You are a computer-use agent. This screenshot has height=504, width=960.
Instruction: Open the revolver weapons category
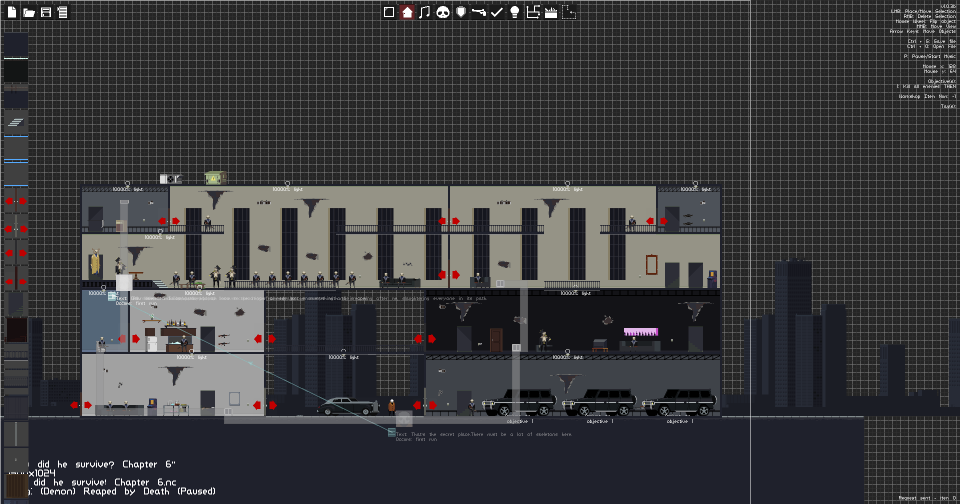479,12
